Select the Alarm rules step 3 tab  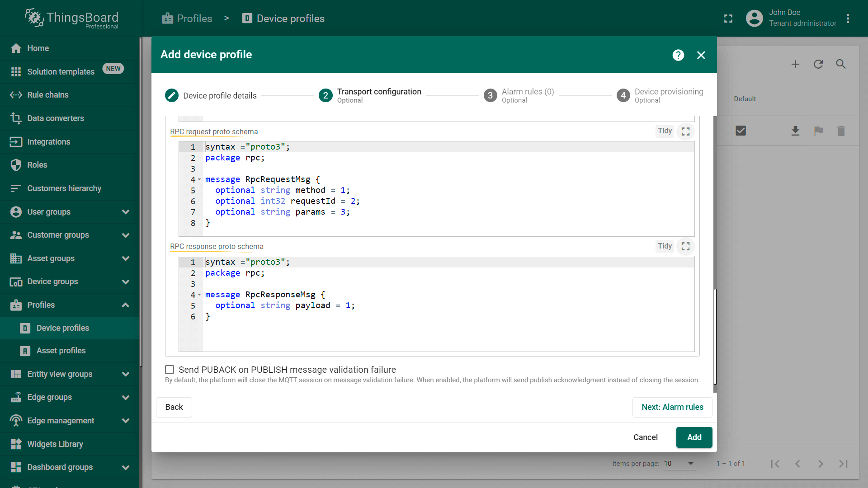pos(528,95)
